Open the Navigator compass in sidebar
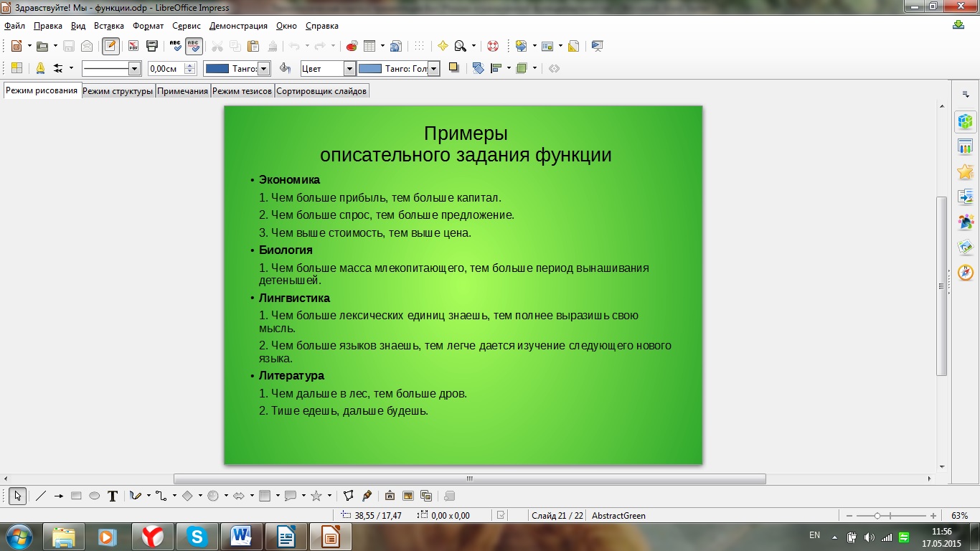This screenshot has width=980, height=551. click(x=965, y=273)
